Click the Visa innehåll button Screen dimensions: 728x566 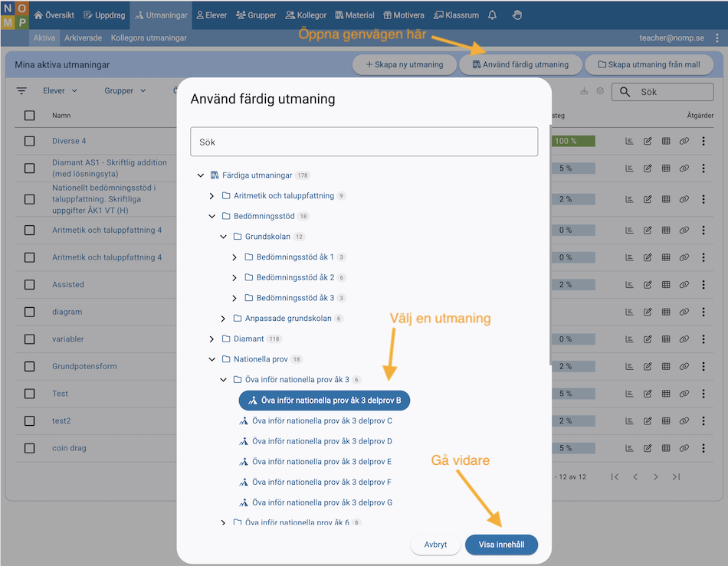point(501,545)
